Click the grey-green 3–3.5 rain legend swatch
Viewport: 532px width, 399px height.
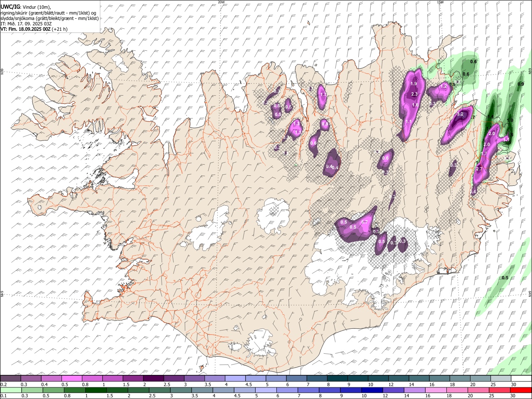181,390
